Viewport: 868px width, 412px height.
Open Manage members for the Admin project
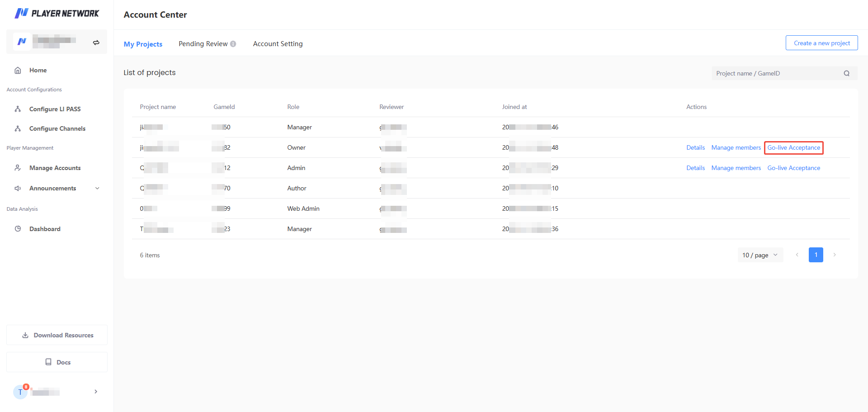(736, 168)
